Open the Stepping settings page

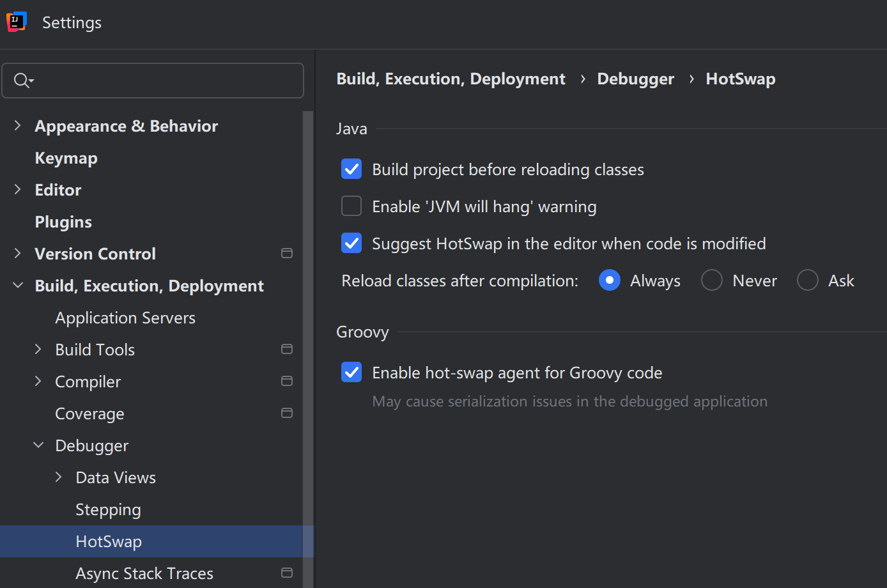108,509
